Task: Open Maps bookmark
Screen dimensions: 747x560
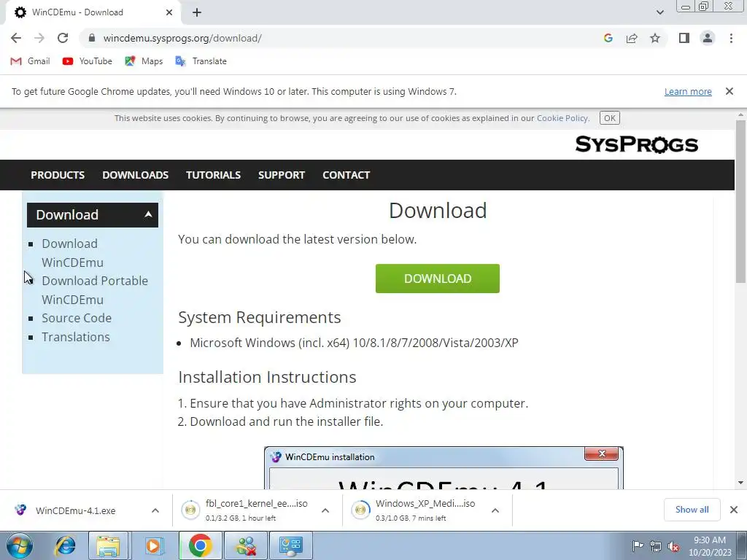Action: pos(144,61)
